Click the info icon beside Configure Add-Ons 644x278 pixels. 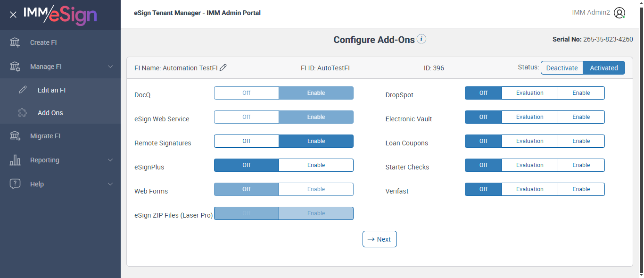[421, 39]
